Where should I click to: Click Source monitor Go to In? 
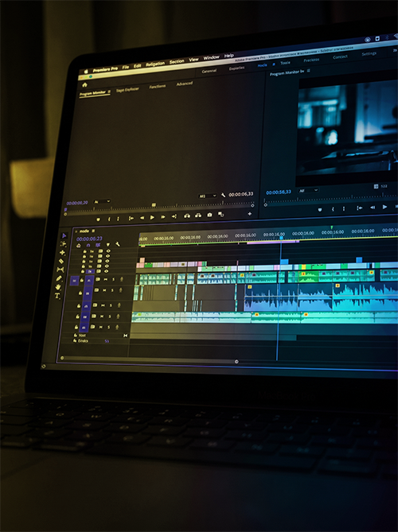(131, 218)
